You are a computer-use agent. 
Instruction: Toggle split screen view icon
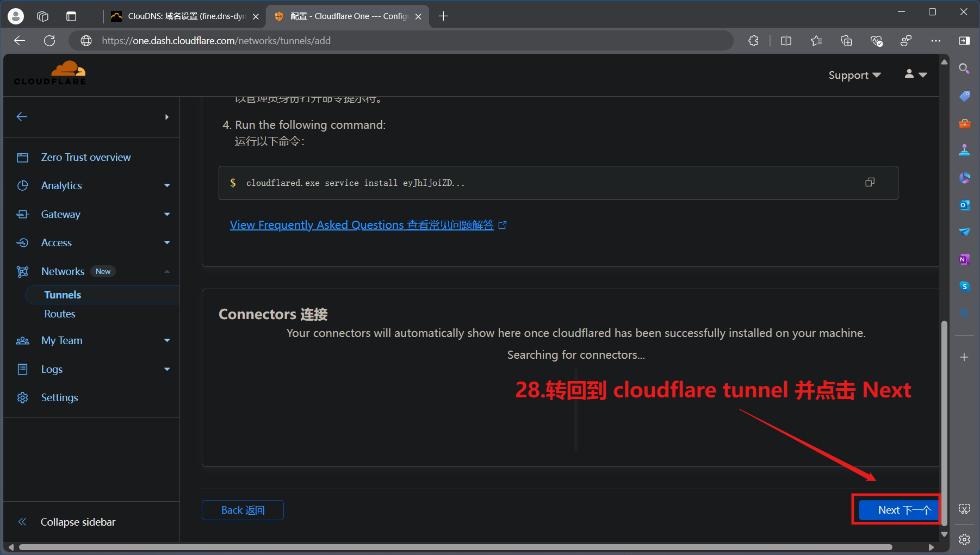(786, 41)
